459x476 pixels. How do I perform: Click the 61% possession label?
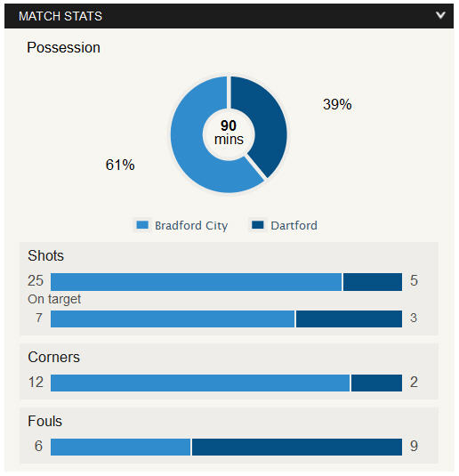(x=120, y=165)
